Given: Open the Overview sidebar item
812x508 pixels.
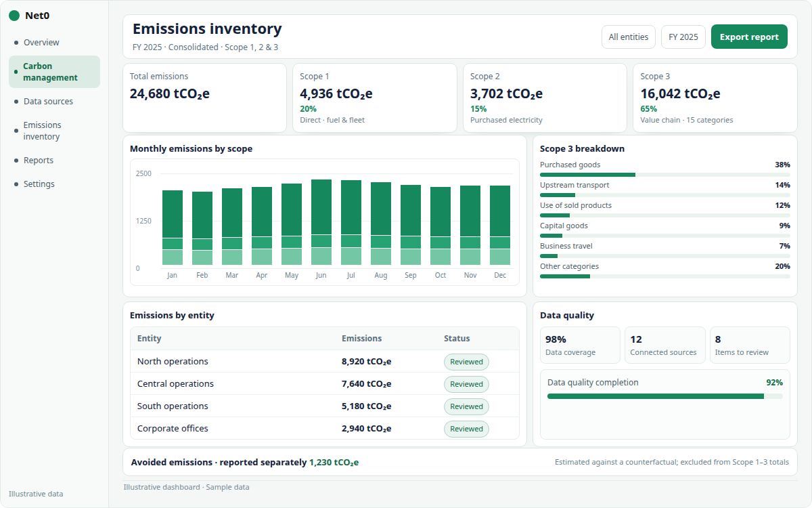Looking at the screenshot, I should [x=54, y=42].
